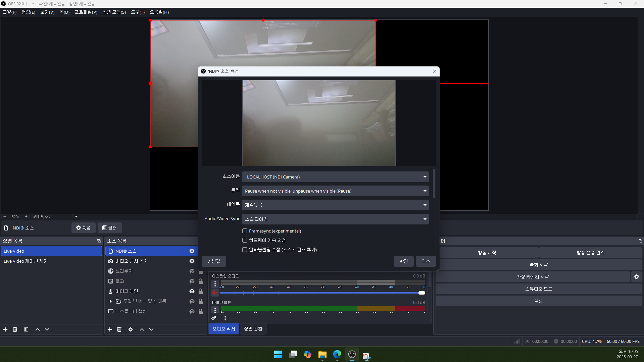The width and height of the screenshot is (644, 362).
Task: Open the 대역폭 dropdown
Action: 335,205
